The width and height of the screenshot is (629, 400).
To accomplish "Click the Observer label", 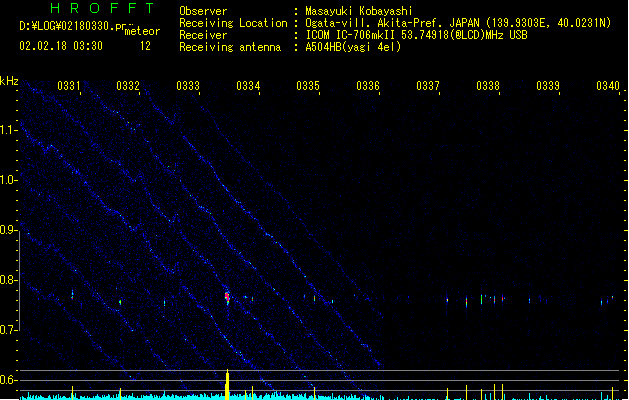I will (203, 11).
